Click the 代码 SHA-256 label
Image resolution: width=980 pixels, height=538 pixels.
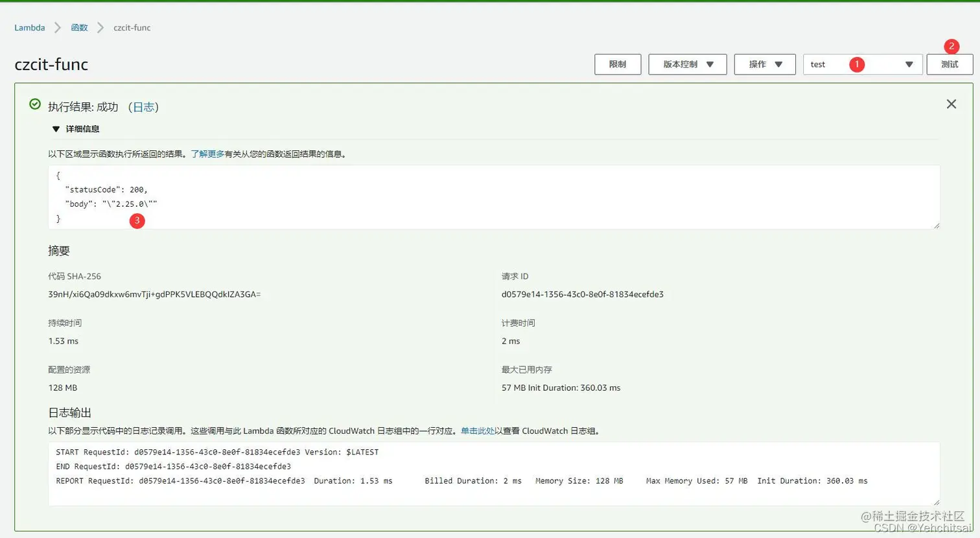click(x=75, y=276)
